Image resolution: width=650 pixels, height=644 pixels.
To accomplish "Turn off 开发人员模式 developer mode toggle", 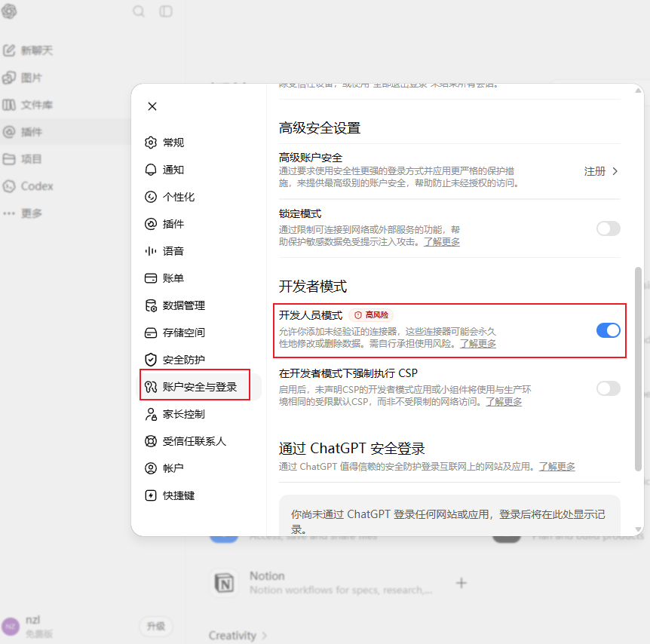I will (608, 330).
